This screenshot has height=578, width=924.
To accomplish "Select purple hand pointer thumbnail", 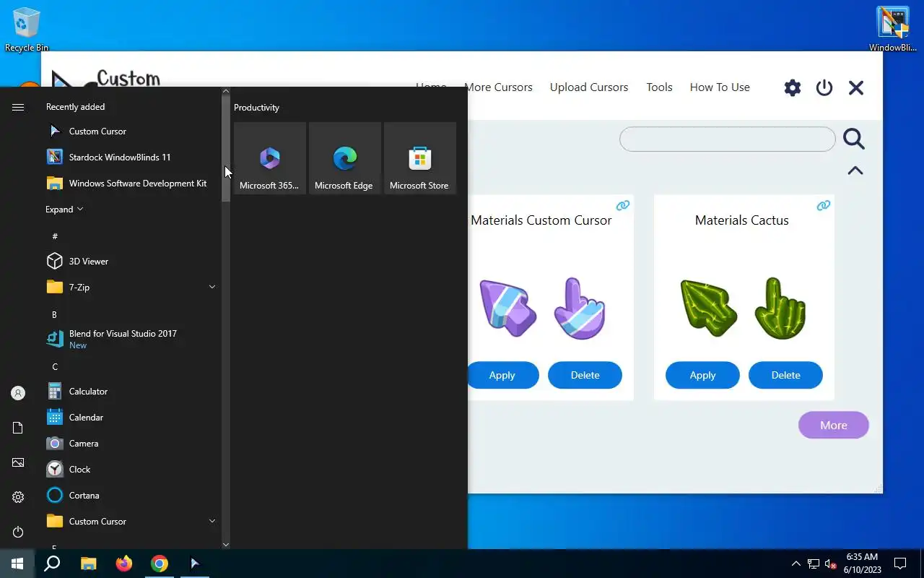I will [x=579, y=309].
